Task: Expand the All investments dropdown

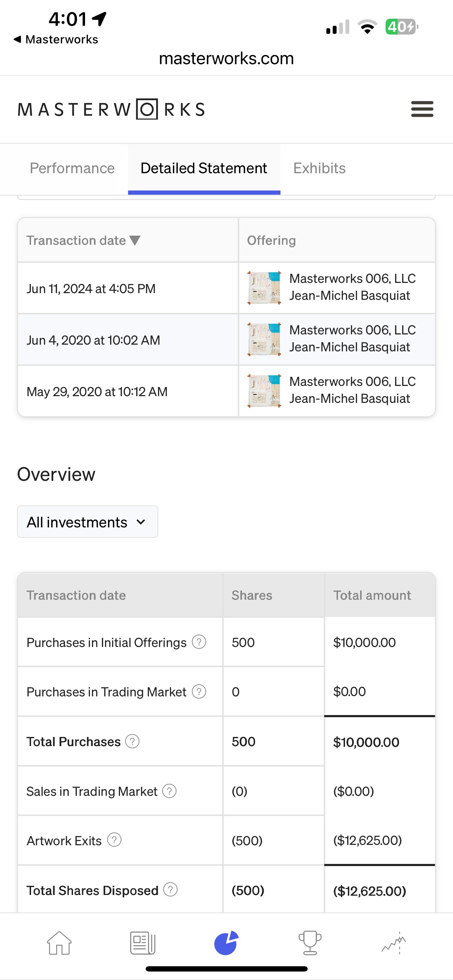Action: [87, 522]
